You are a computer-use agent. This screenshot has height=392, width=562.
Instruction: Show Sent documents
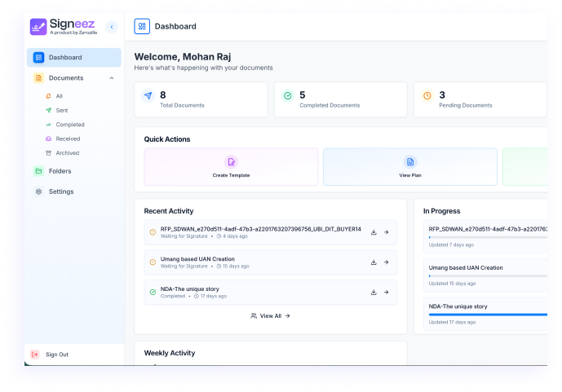[x=61, y=110]
